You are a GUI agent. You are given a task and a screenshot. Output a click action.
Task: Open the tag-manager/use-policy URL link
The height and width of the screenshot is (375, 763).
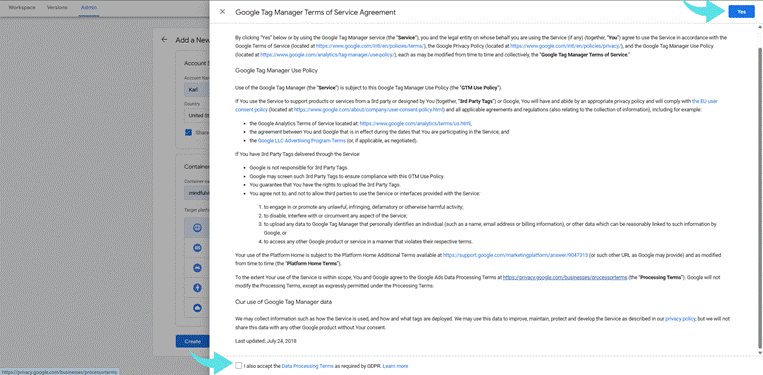tap(328, 55)
